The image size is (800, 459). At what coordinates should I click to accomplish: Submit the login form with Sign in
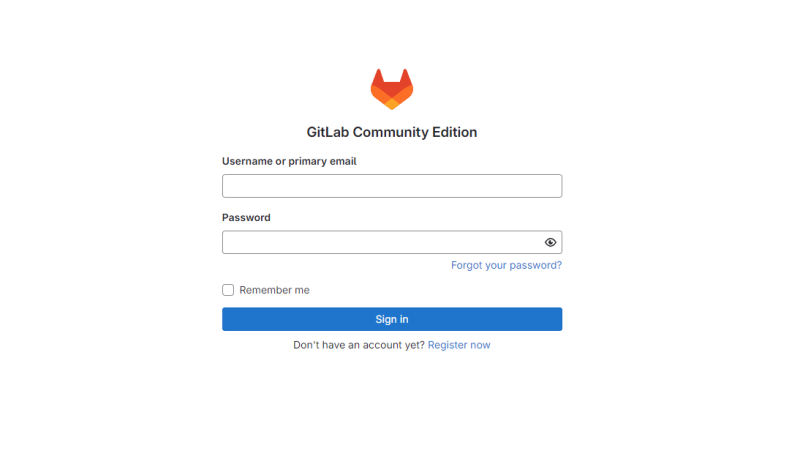click(392, 319)
